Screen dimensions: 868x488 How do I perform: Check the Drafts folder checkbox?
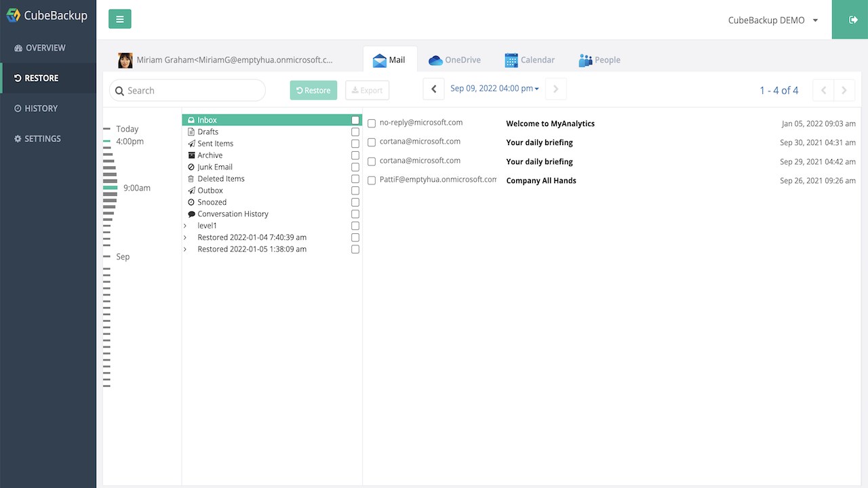click(x=355, y=132)
